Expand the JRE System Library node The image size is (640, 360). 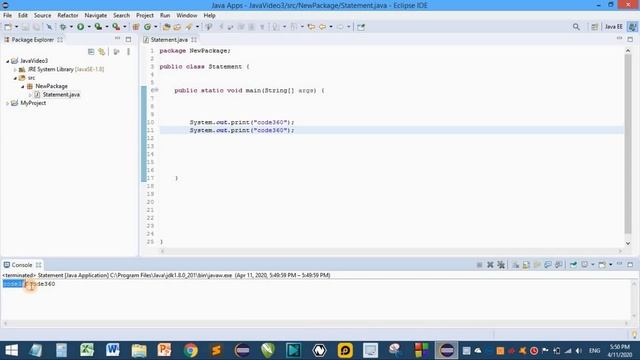pos(15,69)
